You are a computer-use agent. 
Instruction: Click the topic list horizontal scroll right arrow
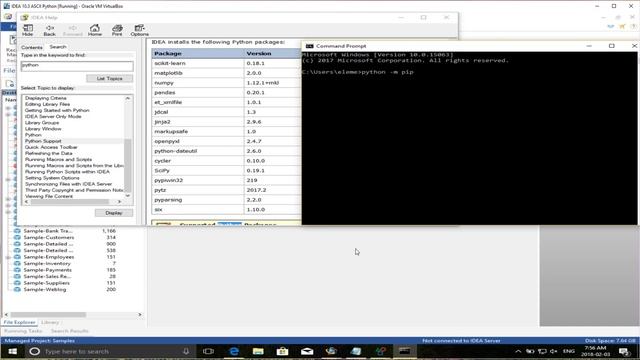119,202
